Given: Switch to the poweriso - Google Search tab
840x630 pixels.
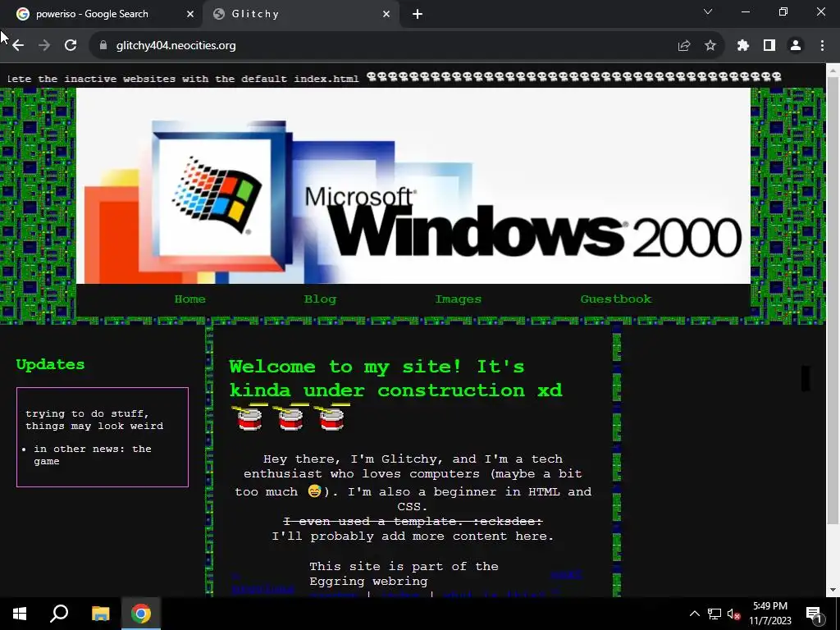Looking at the screenshot, I should [92, 14].
